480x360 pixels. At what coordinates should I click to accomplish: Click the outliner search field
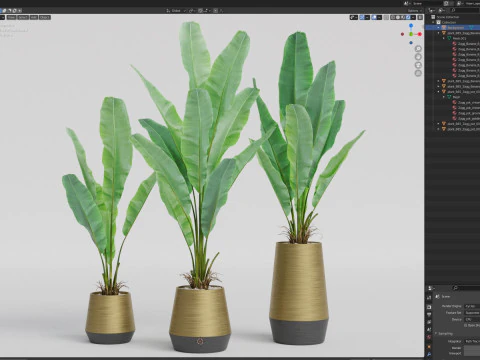pyautogui.click(x=465, y=10)
